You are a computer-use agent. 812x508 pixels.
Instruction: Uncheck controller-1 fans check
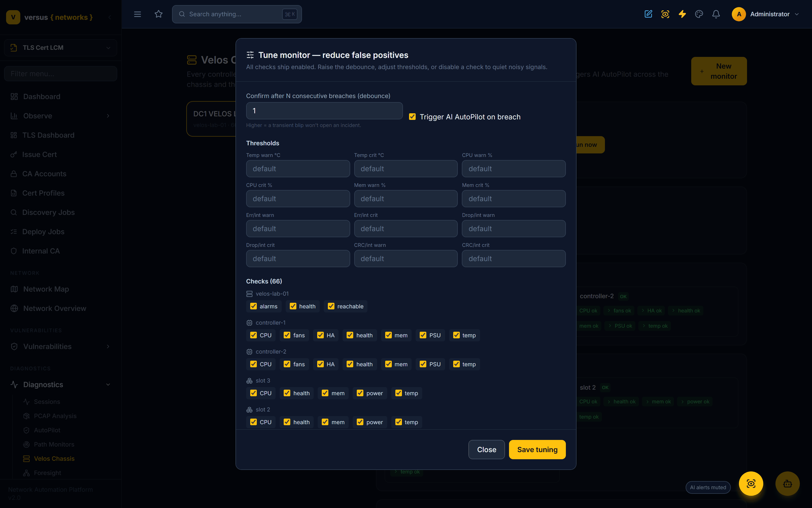point(287,335)
